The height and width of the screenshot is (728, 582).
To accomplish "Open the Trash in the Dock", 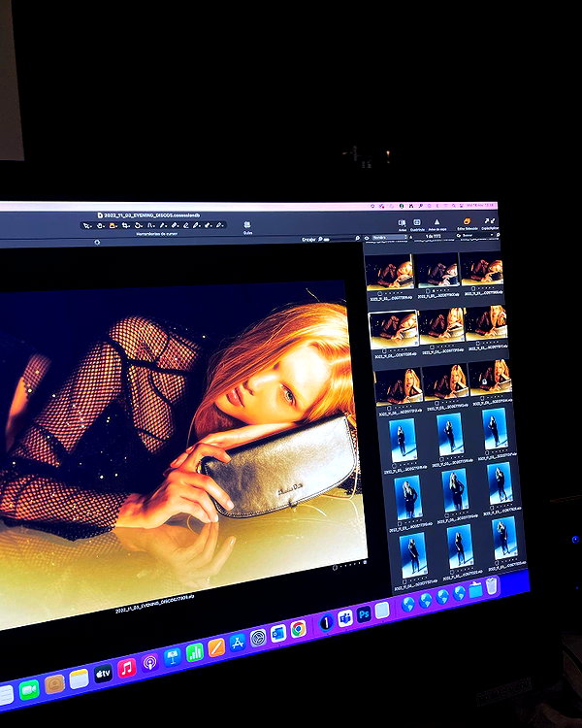I will [x=492, y=586].
